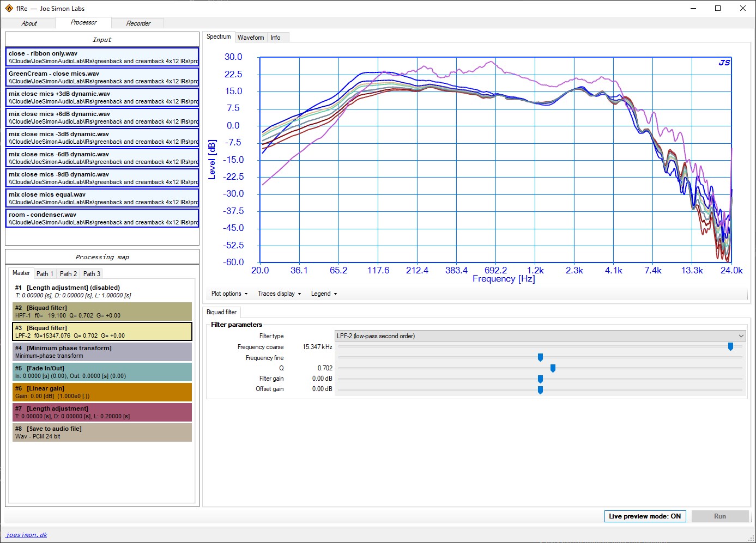Select the Minimum phase transform step
This screenshot has width=756, height=543.
pyautogui.click(x=102, y=352)
